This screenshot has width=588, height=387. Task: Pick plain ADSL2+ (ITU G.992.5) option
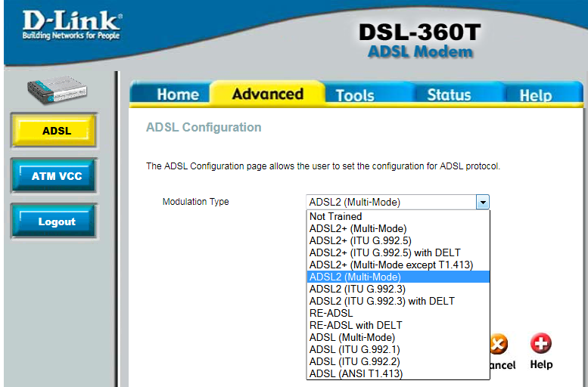[x=398, y=240]
